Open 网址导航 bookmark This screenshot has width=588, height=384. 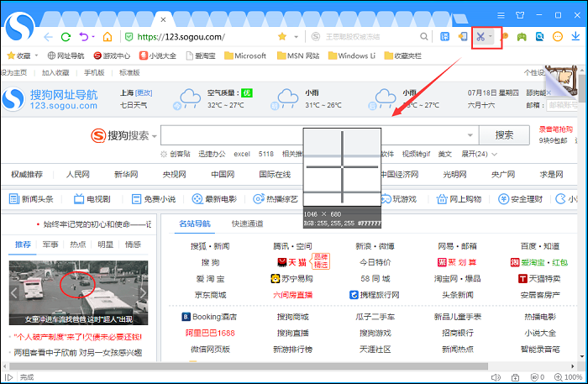point(66,55)
